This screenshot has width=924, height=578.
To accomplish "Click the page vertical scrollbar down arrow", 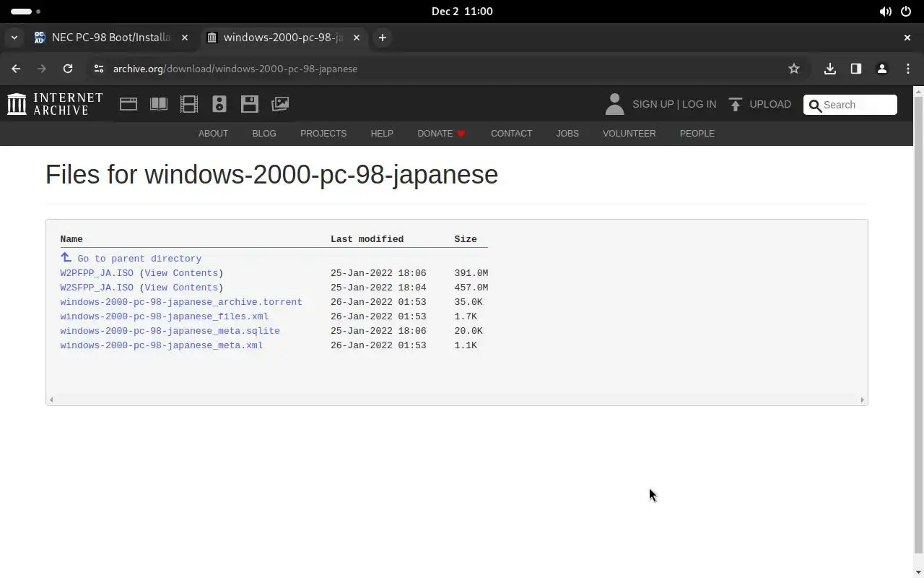I will point(918,573).
